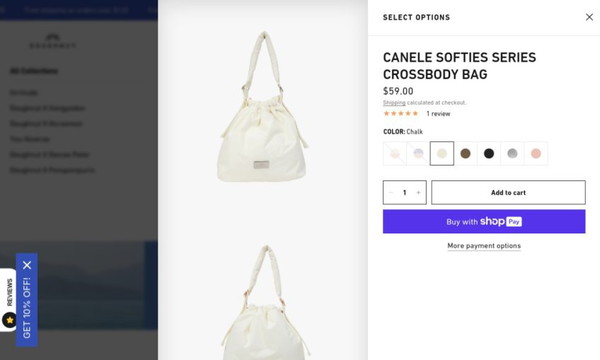Select the crossed-out pale pink swatch
Image resolution: width=600 pixels, height=360 pixels.
(x=395, y=153)
